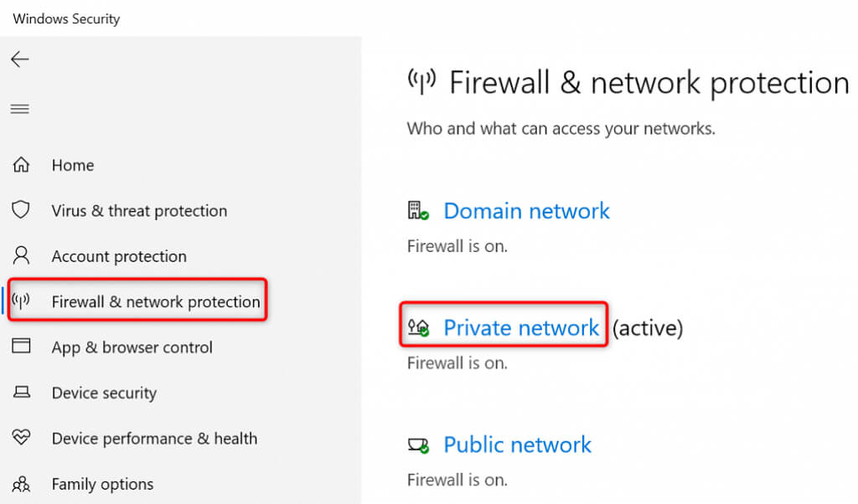Expand the hamburger navigation menu
Image resolution: width=858 pixels, height=504 pixels.
19,109
